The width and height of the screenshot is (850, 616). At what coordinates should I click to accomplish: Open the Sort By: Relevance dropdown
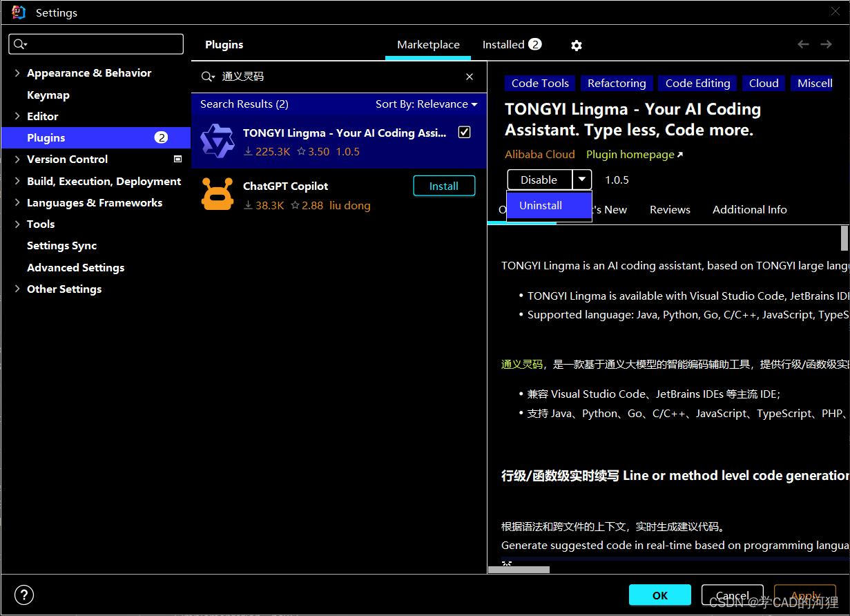pyautogui.click(x=426, y=104)
